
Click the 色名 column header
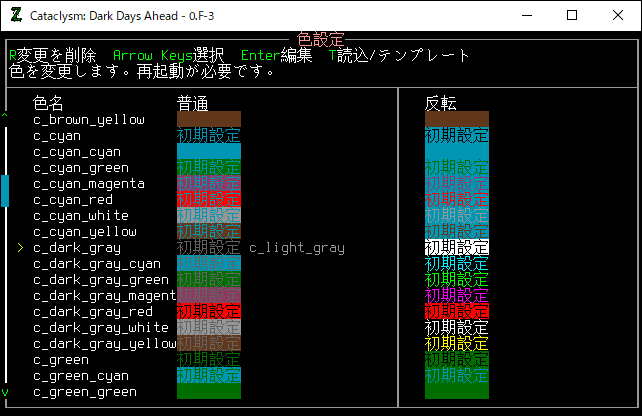pyautogui.click(x=49, y=103)
